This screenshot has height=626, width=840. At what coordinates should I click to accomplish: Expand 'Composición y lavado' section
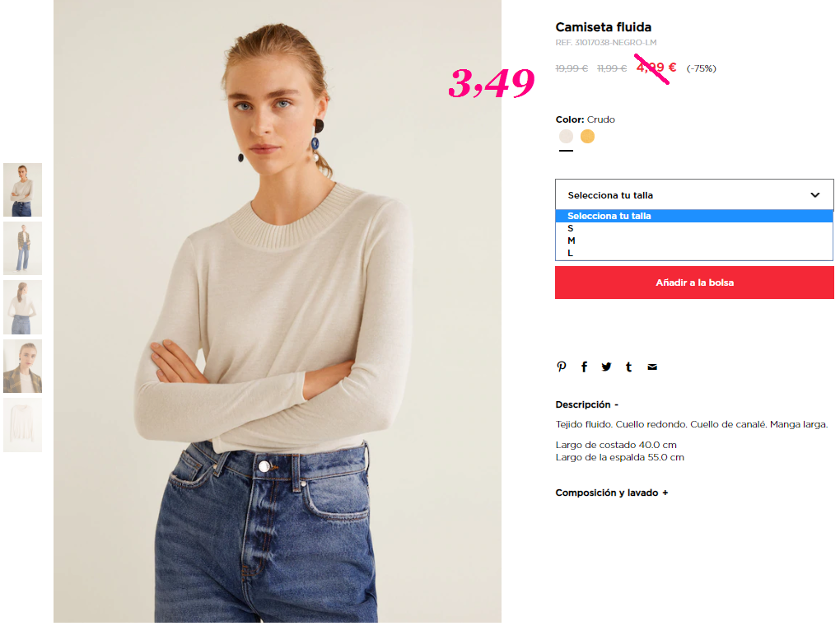[x=611, y=493]
